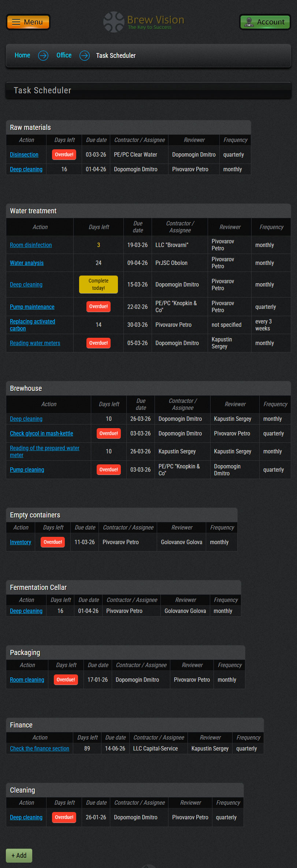Click the arrow icon after Office breadcrumb
Viewport: 297px width, 868px height.
(x=85, y=56)
